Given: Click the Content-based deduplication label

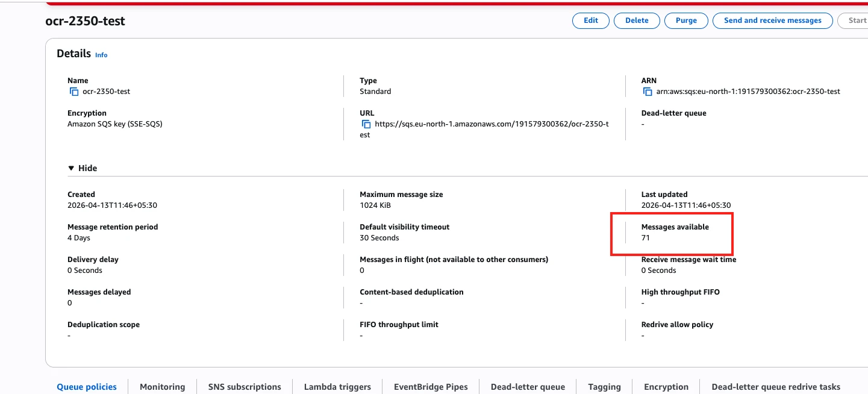Looking at the screenshot, I should tap(411, 292).
